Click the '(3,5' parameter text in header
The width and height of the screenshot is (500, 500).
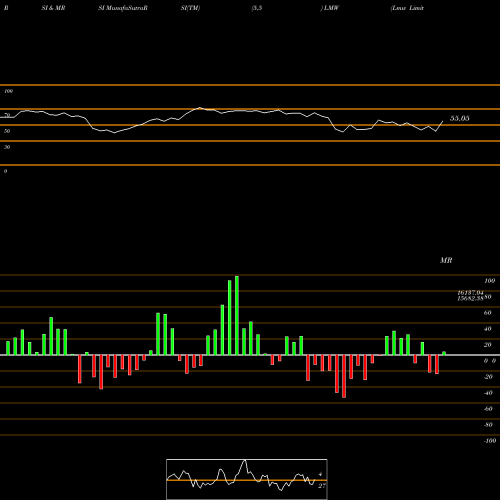coord(257,8)
